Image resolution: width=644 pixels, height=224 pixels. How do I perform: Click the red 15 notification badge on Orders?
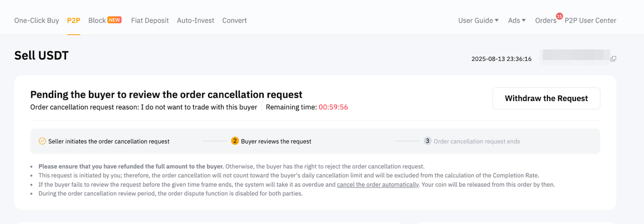click(x=559, y=16)
